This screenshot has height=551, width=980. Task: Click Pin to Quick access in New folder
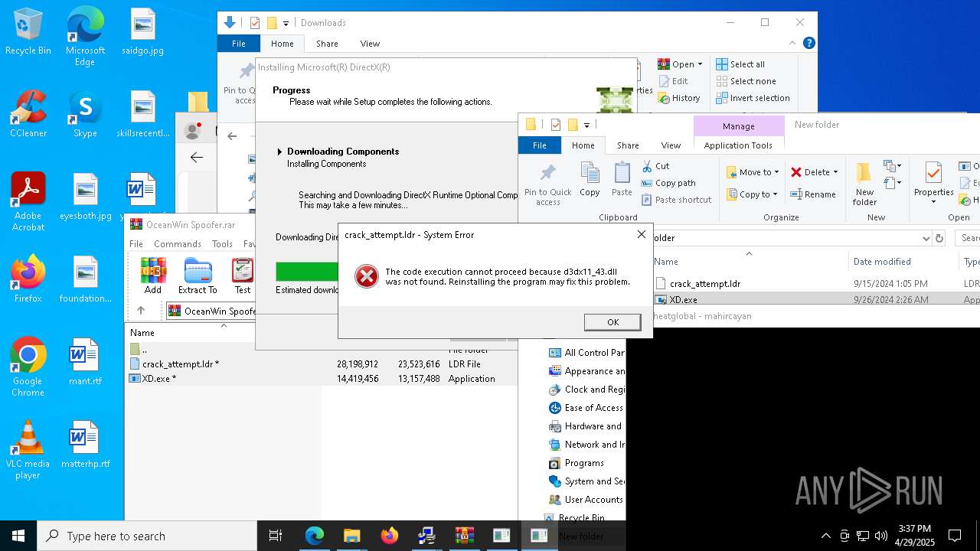coord(547,184)
